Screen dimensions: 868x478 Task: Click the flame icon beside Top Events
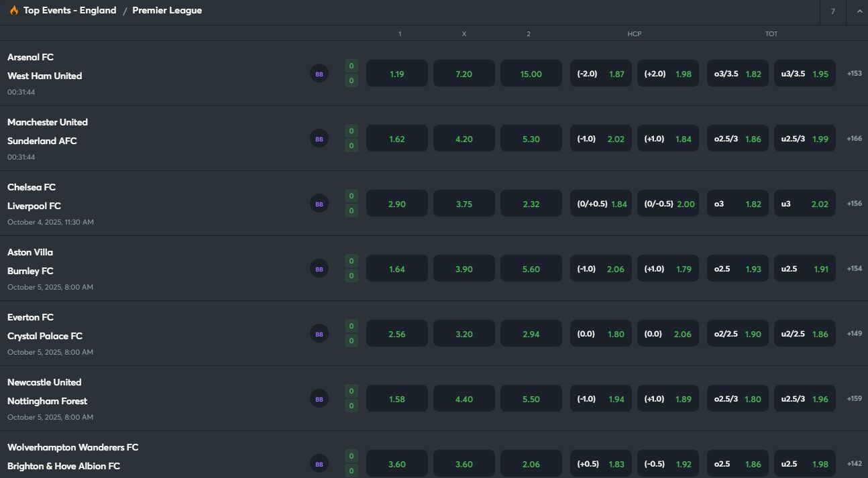click(13, 11)
